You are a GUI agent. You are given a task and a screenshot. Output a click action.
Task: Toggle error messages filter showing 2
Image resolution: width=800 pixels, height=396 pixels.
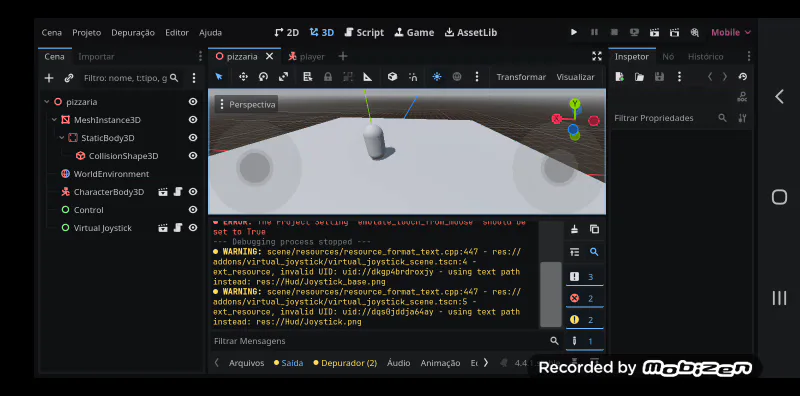click(584, 298)
